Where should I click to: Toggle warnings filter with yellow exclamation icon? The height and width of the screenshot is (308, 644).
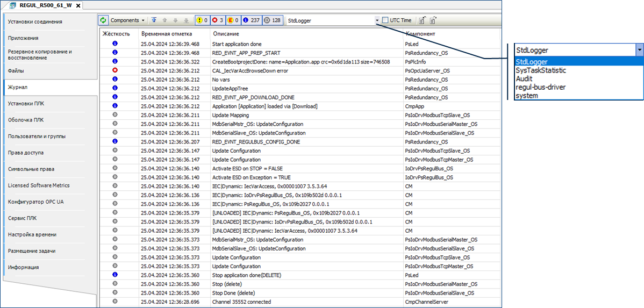coord(202,20)
